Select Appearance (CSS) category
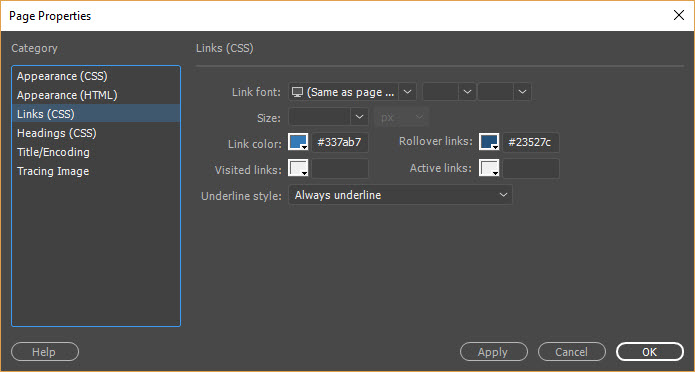The width and height of the screenshot is (695, 372). (x=96, y=76)
